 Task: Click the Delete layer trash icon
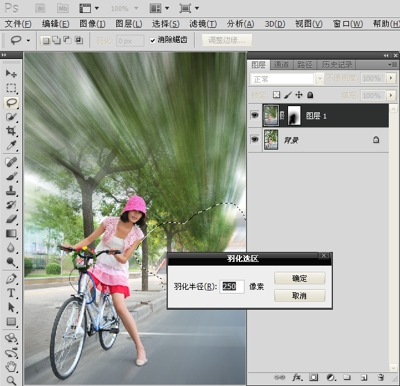coord(380,377)
